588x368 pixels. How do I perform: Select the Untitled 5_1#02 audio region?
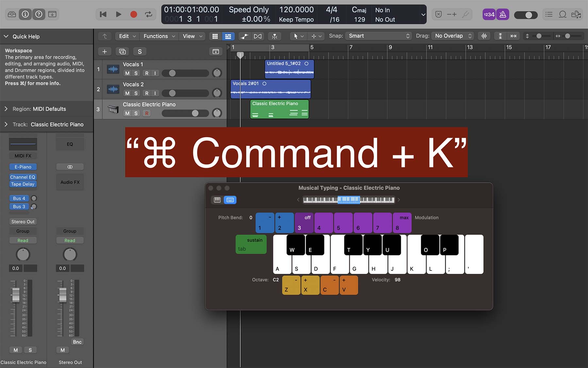click(289, 69)
